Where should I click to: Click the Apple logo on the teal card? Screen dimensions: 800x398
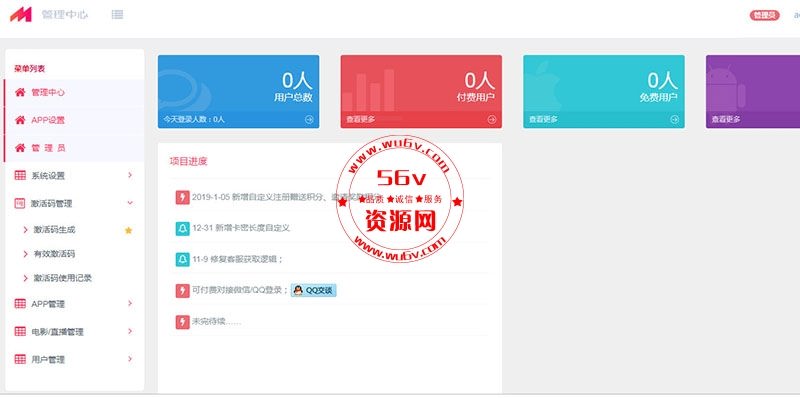pos(543,87)
